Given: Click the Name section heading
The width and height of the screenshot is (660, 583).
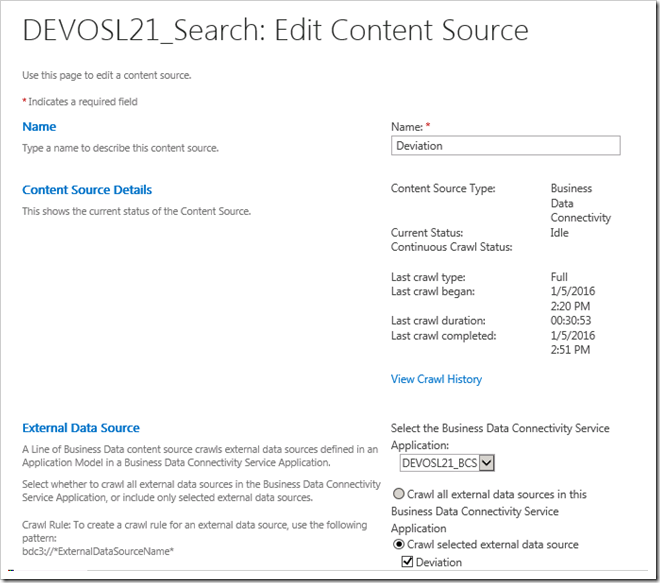Looking at the screenshot, I should 39,127.
